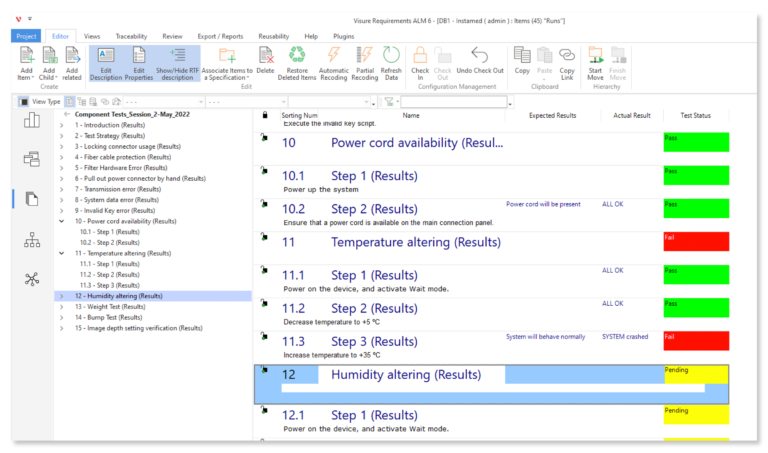Click Edit Properties in the ribbon

pyautogui.click(x=139, y=63)
